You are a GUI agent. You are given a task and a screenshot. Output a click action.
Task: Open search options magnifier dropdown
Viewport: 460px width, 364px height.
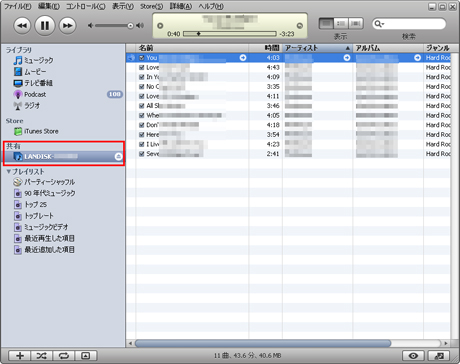click(x=379, y=24)
